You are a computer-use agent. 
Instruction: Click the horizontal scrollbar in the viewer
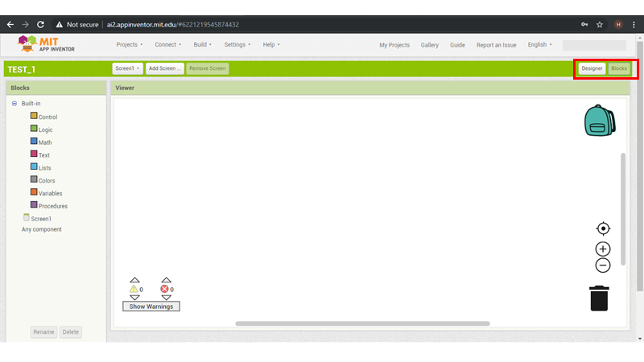[x=362, y=323]
